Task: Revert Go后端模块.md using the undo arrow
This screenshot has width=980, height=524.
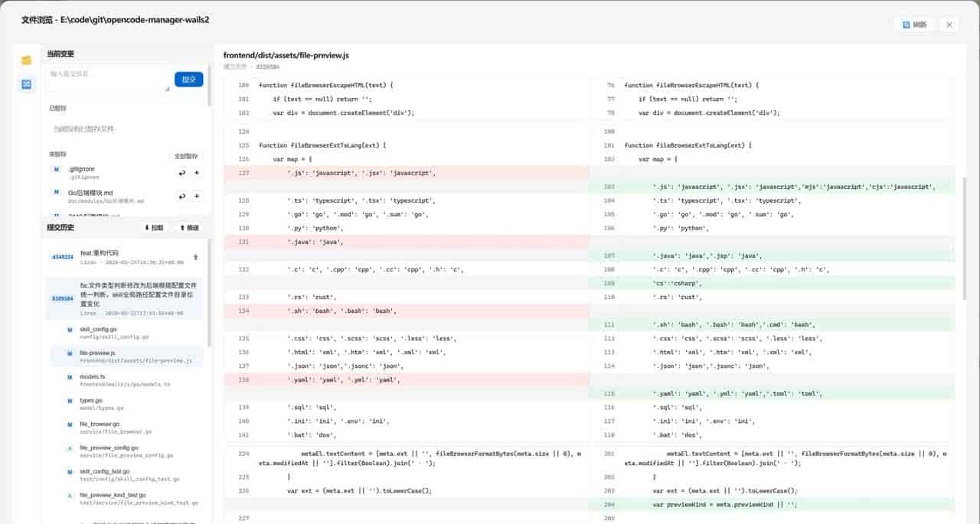Action: click(x=182, y=197)
